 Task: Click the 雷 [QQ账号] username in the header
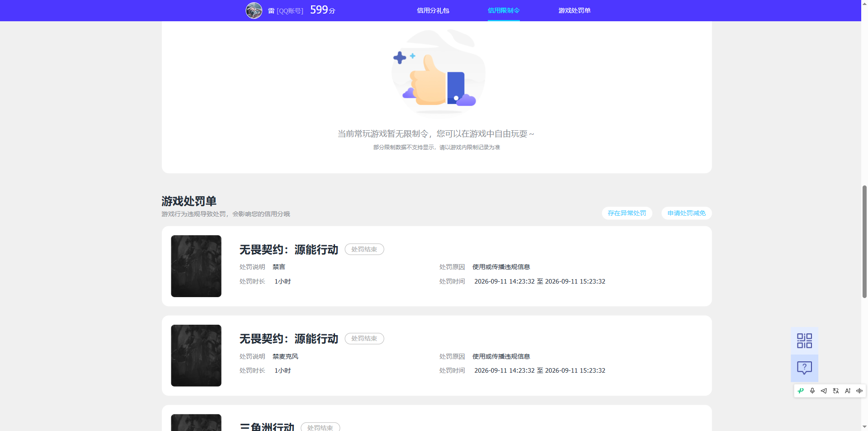(x=286, y=11)
